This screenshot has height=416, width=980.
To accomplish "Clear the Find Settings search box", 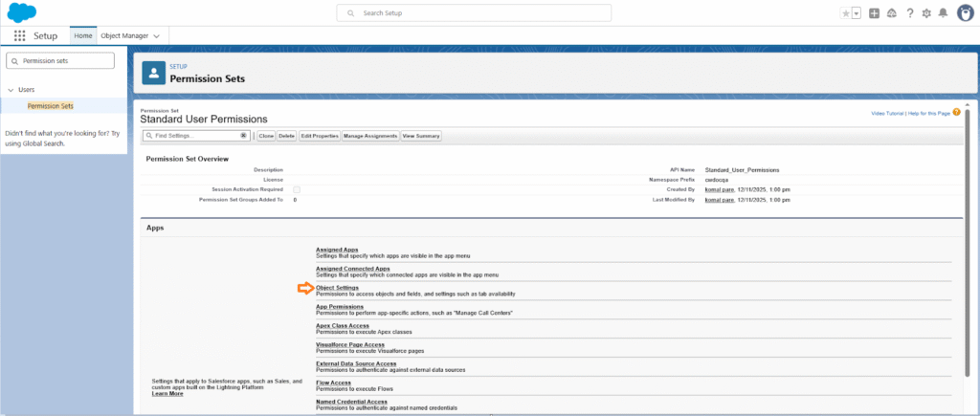I will click(x=243, y=136).
